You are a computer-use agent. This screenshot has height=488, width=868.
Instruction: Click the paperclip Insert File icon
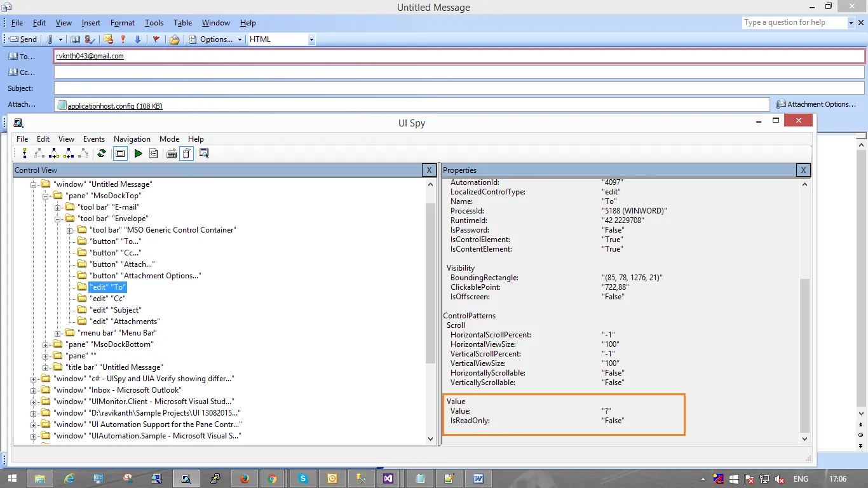click(50, 39)
